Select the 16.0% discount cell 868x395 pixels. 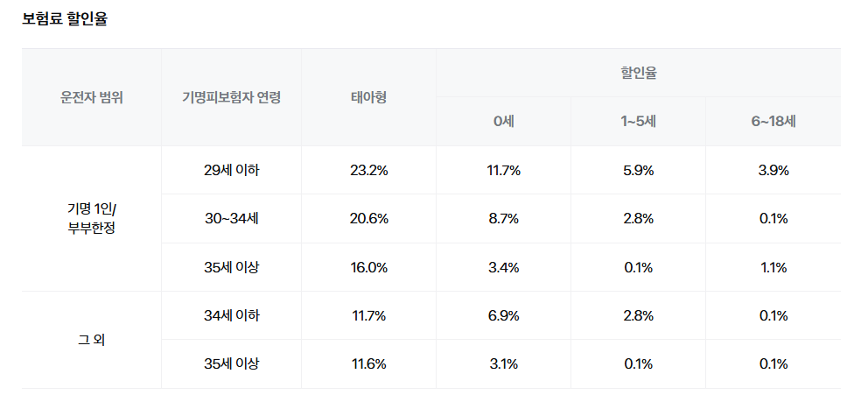pos(368,267)
